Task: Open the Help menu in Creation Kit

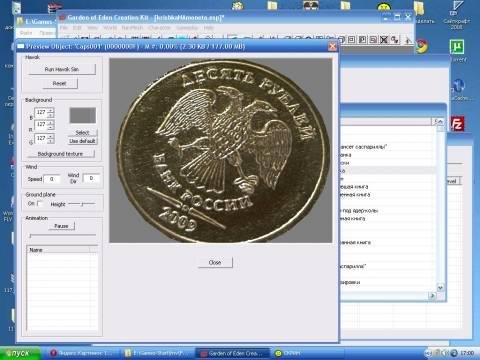Action: pyautogui.click(x=209, y=28)
